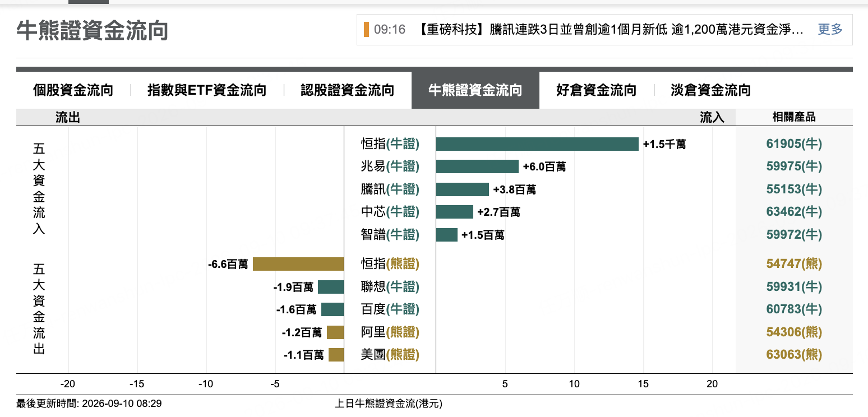
Task: Click the 恒指(熊證) gold outflow bar
Action: click(298, 264)
